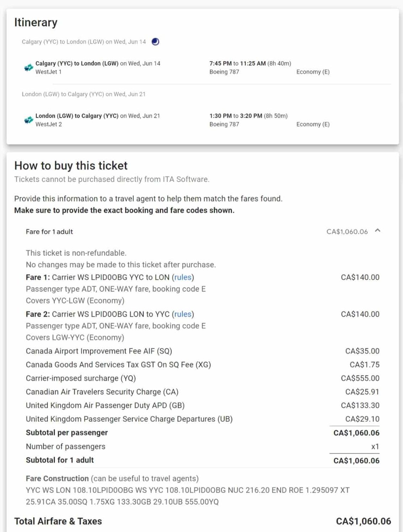Click the How to buy this ticket heading

[71, 165]
